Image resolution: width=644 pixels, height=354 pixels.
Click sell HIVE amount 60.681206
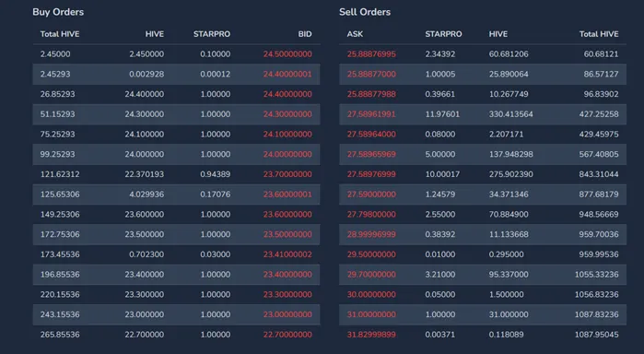(x=509, y=54)
